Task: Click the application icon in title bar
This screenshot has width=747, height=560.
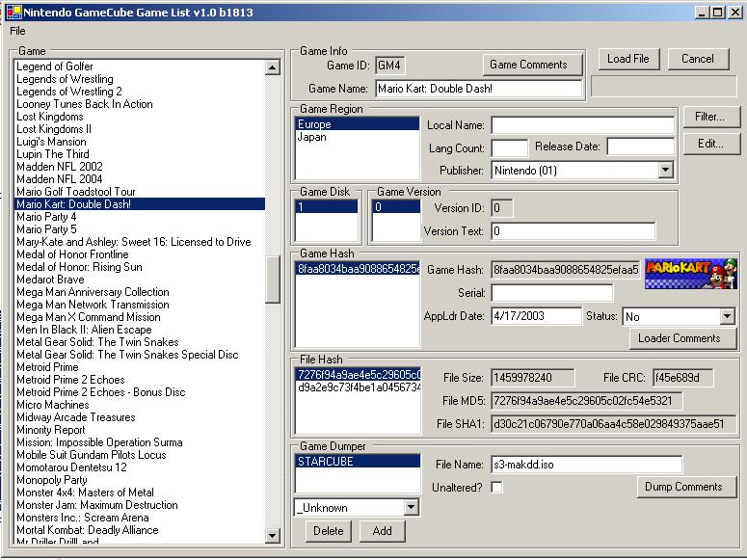Action: pyautogui.click(x=10, y=11)
